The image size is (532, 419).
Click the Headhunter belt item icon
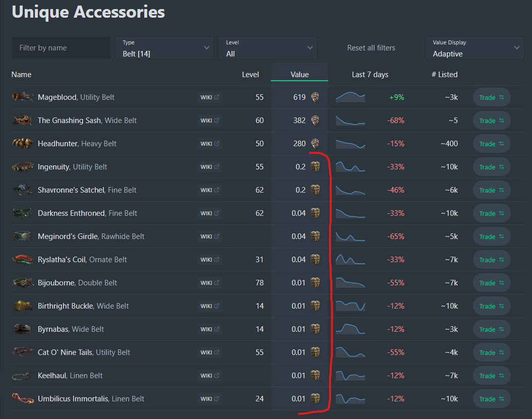[23, 144]
